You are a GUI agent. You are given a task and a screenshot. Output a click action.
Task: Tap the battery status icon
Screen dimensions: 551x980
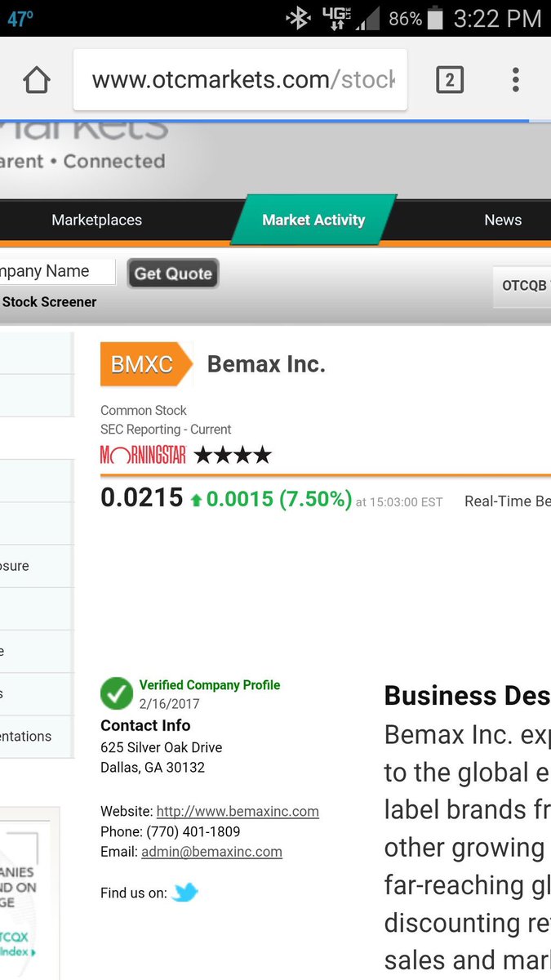click(x=435, y=18)
